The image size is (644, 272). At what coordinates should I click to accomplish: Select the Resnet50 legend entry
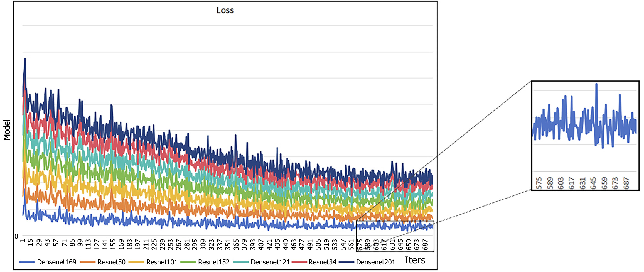111,262
